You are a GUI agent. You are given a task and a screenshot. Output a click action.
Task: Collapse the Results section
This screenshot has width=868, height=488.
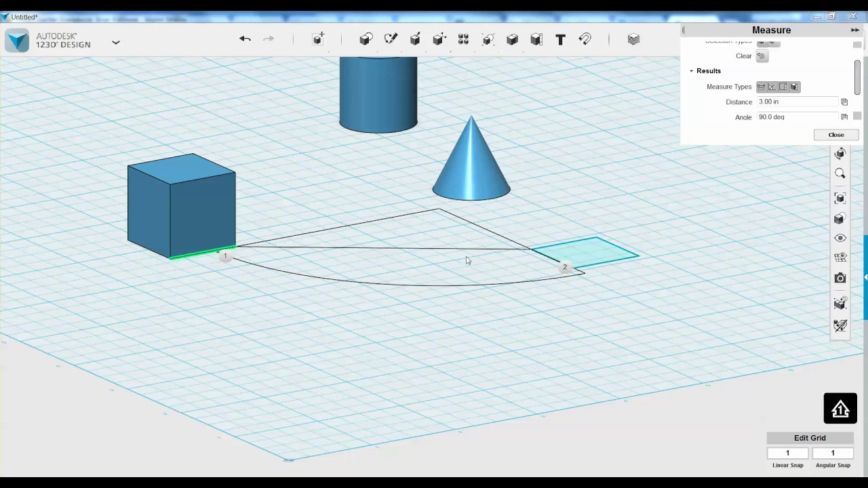692,71
